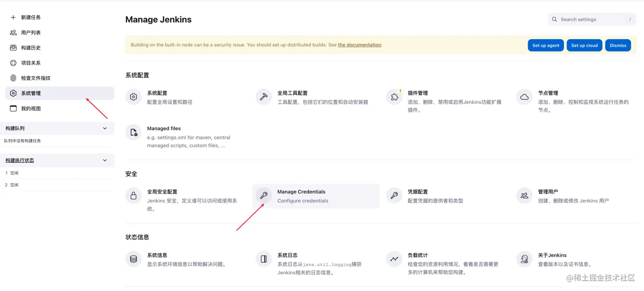
Task: Click the fingerprint icon for 检查文件指纹
Action: coord(13,78)
